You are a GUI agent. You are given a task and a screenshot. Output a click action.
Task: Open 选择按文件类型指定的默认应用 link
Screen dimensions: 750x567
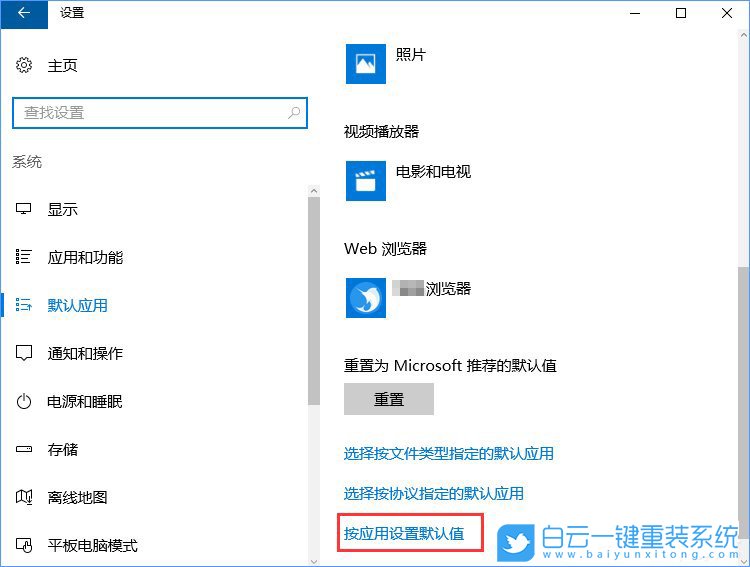[x=449, y=453]
